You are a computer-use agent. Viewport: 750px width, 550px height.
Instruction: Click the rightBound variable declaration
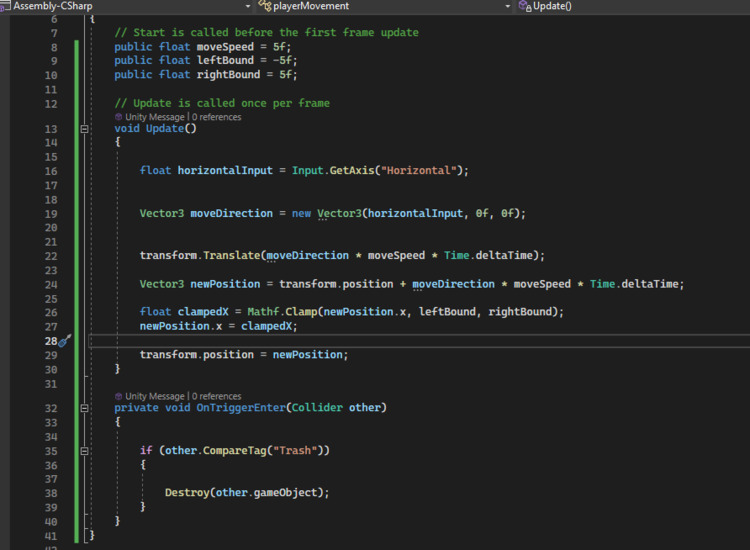point(229,75)
